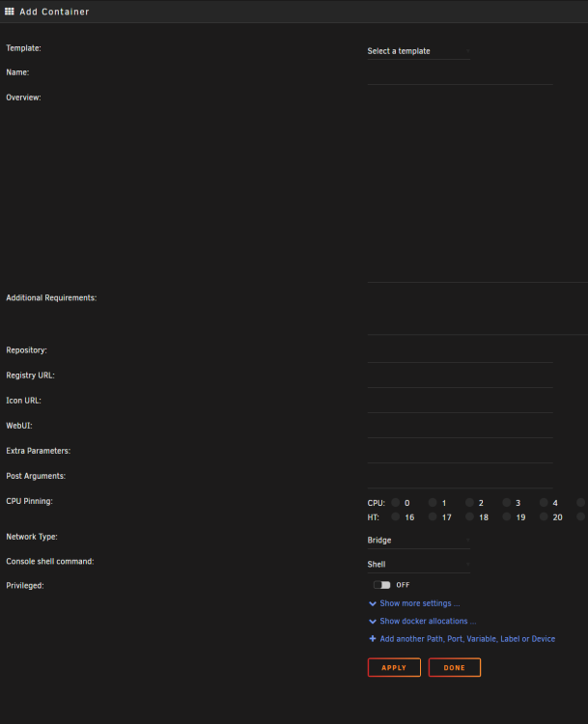Screen dimensions: 588x724
Task: Click into the Overview text area
Action: (478, 187)
